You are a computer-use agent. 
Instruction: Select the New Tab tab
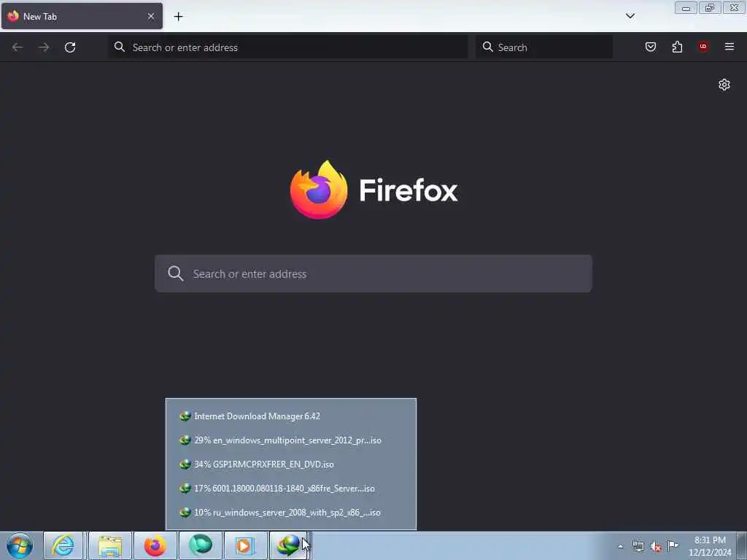[82, 16]
